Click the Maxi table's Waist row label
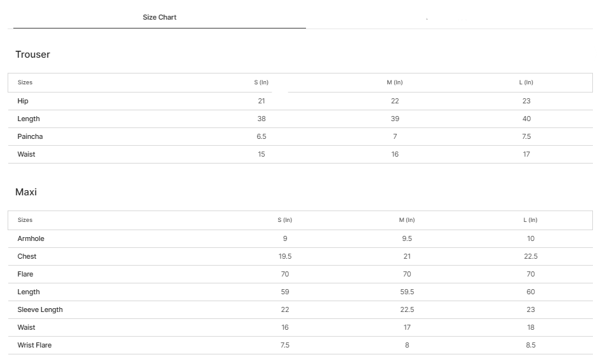 tap(27, 327)
